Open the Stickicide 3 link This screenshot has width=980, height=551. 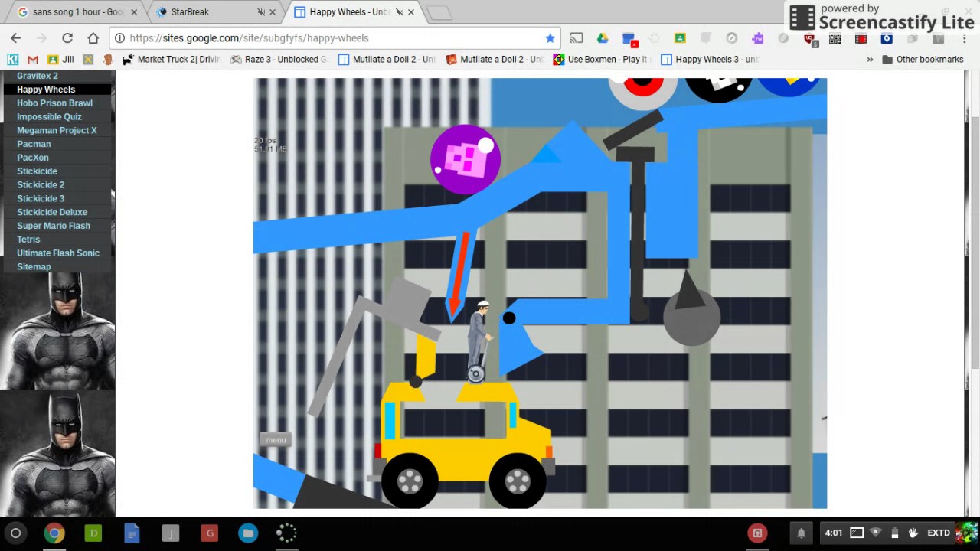point(41,198)
